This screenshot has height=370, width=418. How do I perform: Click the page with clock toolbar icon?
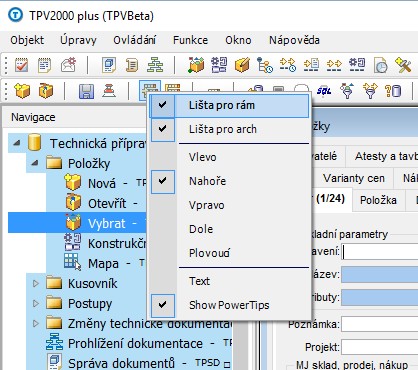[380, 65]
